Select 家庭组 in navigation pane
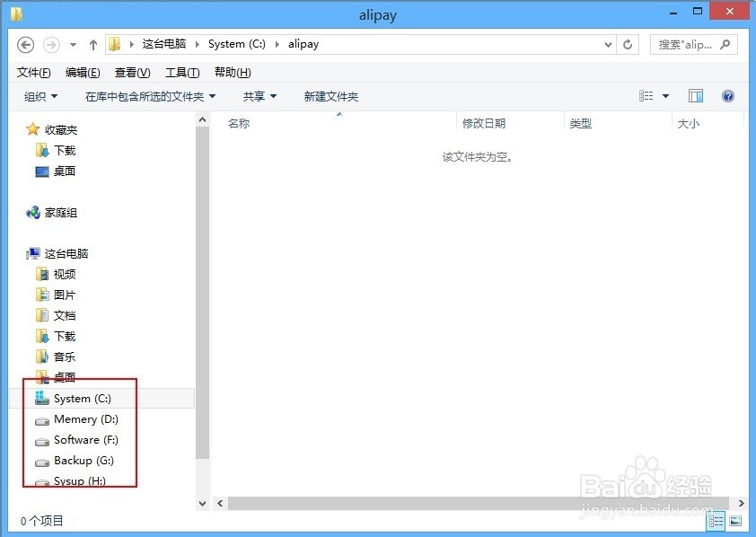The height and width of the screenshot is (537, 756). 61,213
